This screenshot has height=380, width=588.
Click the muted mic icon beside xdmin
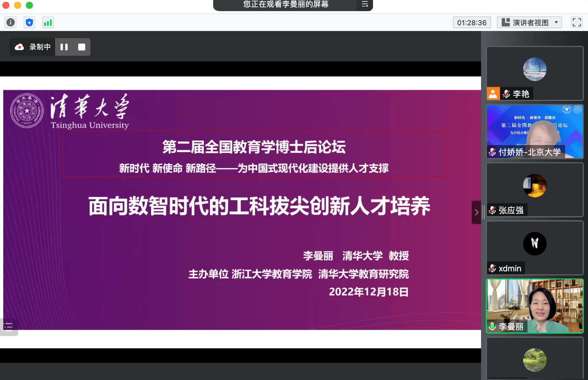pos(492,268)
